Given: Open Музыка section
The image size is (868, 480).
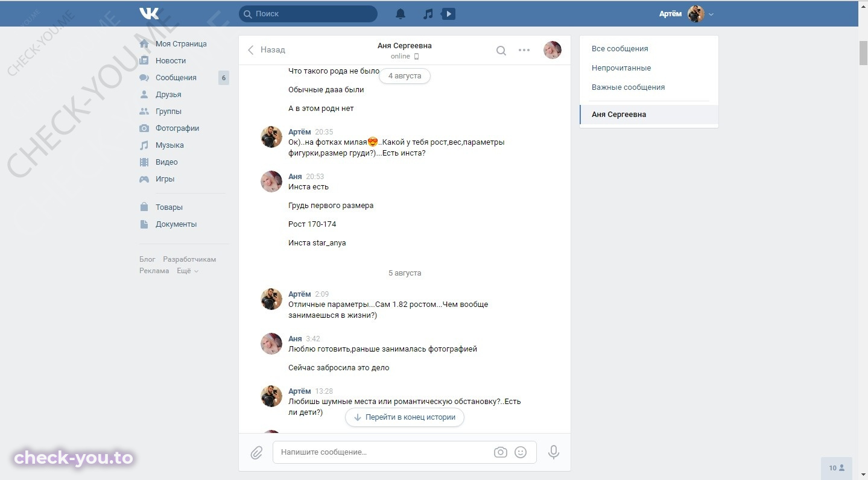Looking at the screenshot, I should 169,145.
